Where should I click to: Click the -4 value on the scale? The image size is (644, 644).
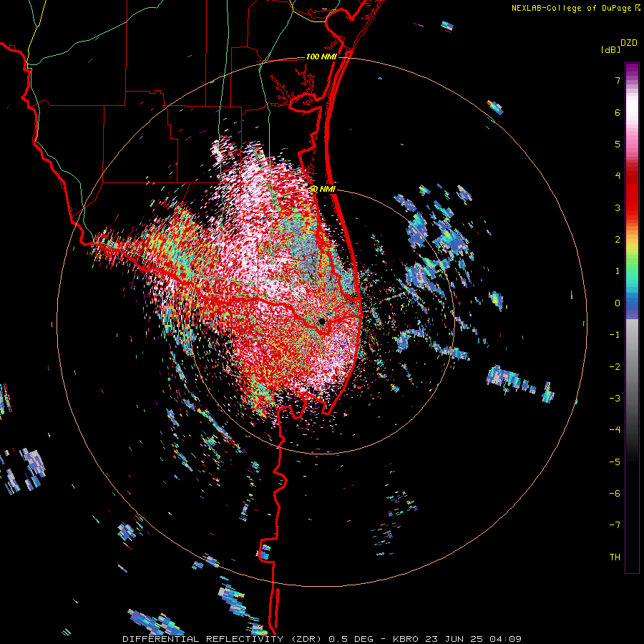615,430
